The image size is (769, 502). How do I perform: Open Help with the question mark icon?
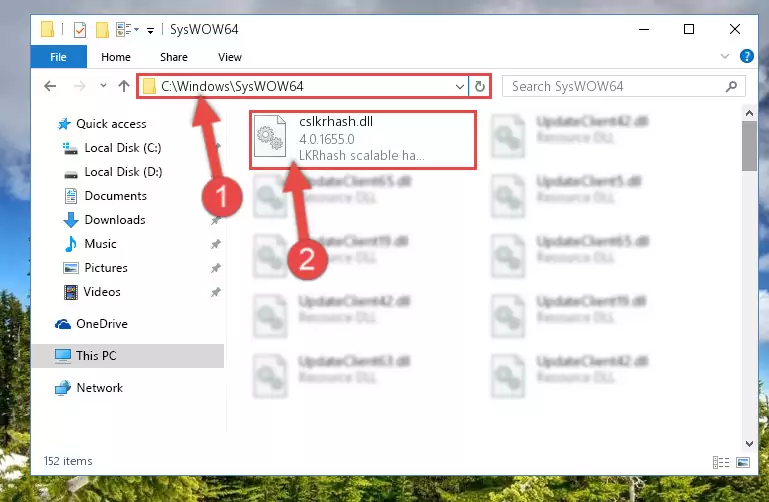pos(746,56)
